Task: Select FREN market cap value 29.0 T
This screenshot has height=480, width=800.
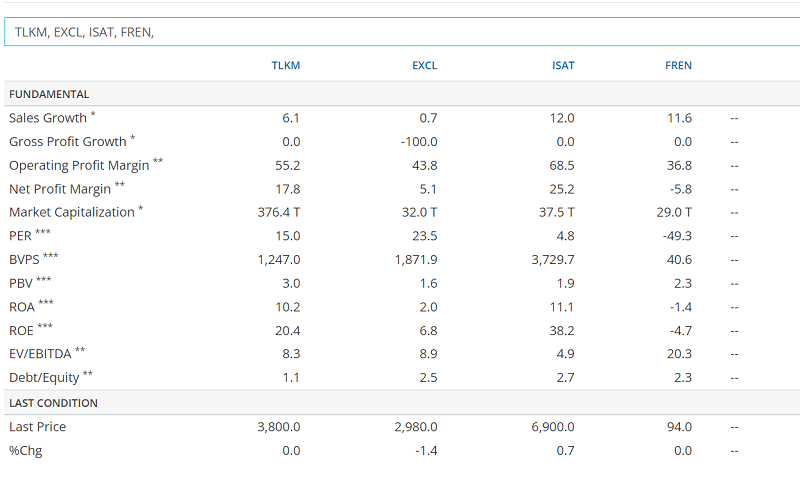Action: [x=674, y=212]
